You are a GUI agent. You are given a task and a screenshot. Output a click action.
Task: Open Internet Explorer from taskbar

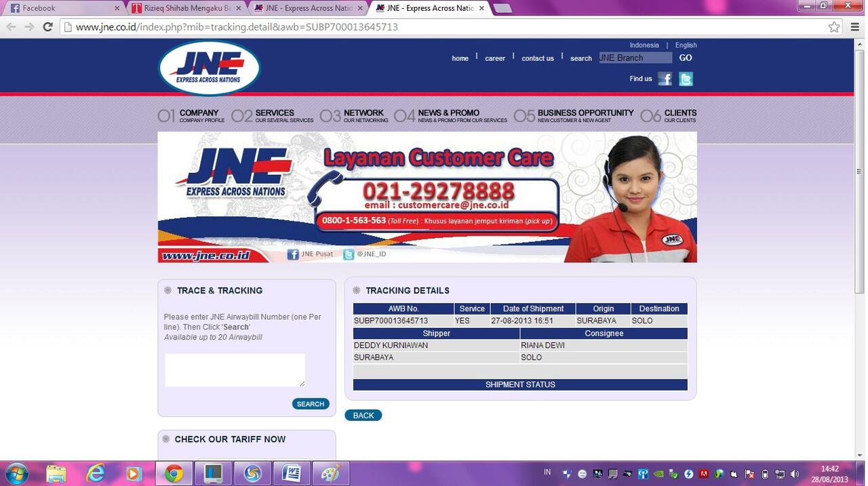coord(96,473)
